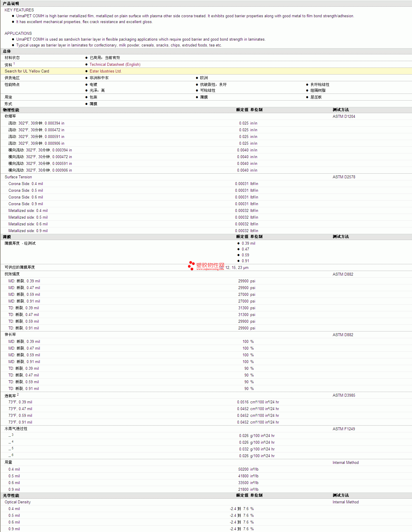
Task: Click the 21800 yield value
Action: (x=243, y=490)
